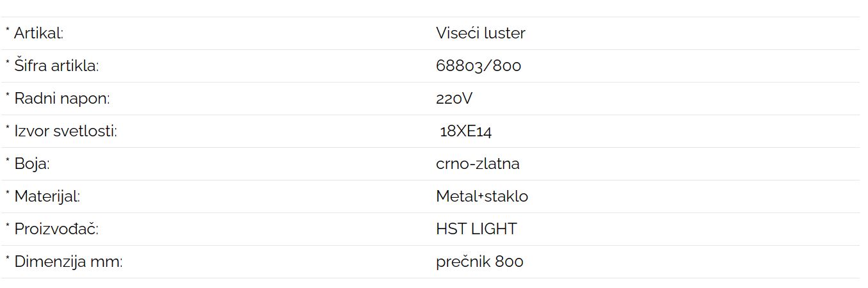This screenshot has width=868, height=288.
Task: Click the Dimenzija mm label
Action: pos(68,262)
